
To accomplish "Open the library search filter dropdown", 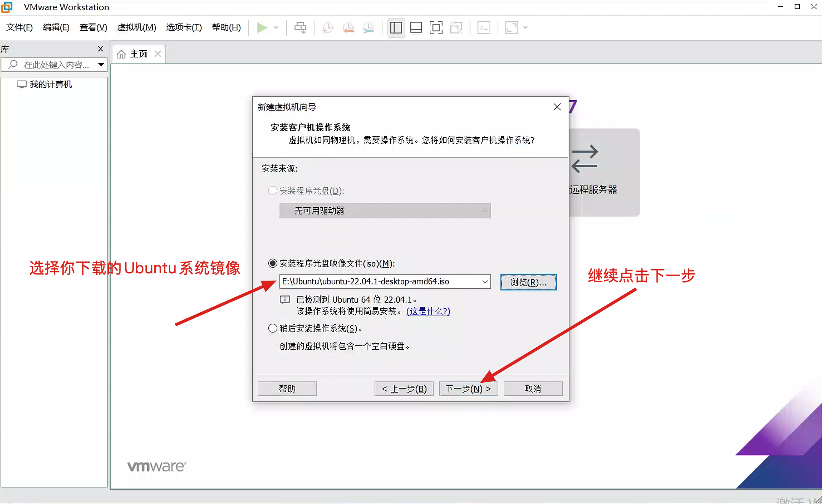I will (x=101, y=64).
